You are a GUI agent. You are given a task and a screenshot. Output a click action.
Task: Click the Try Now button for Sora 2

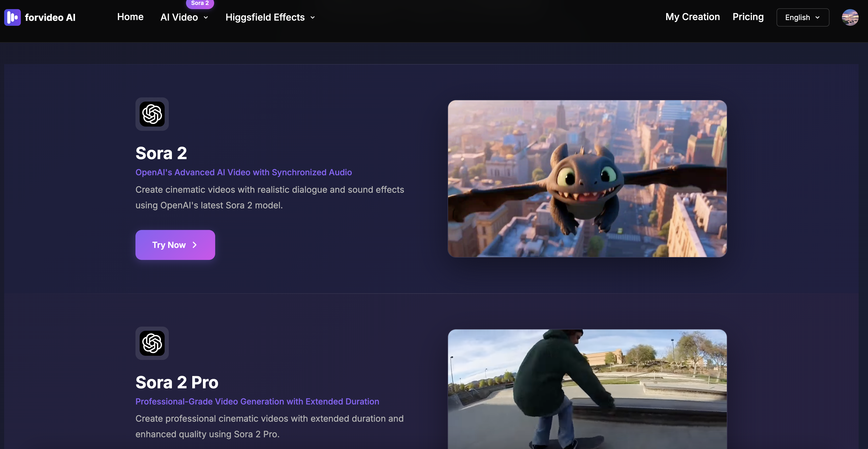(x=175, y=245)
